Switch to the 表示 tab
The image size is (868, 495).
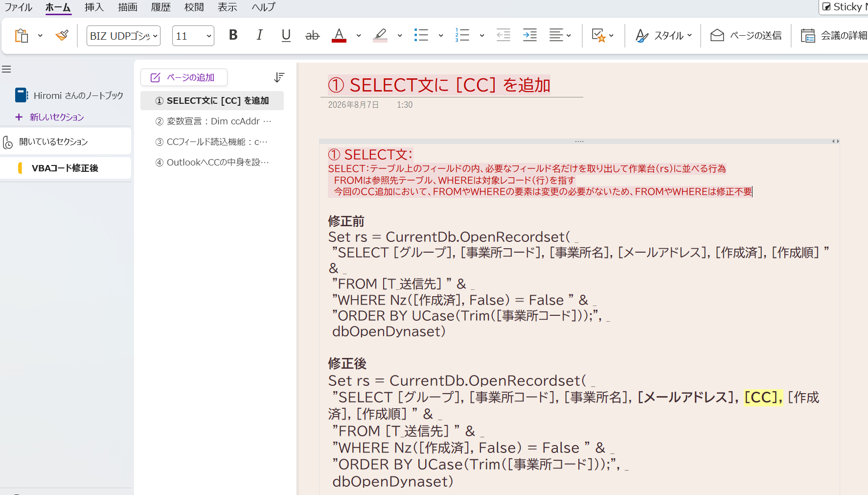(x=227, y=7)
